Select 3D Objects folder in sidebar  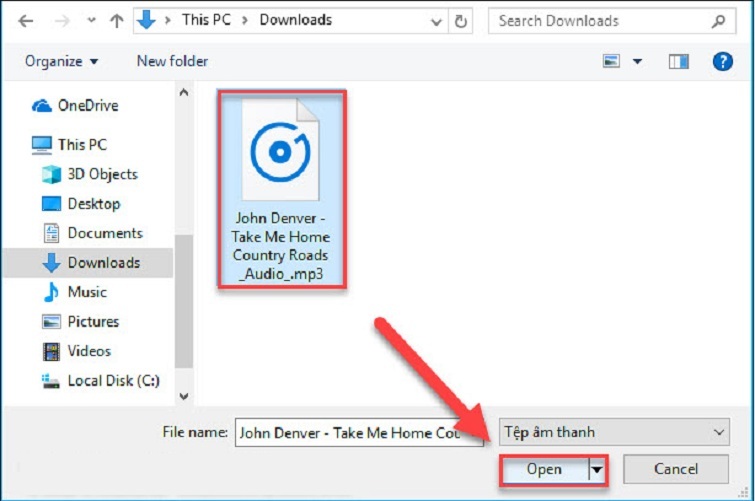tap(102, 174)
